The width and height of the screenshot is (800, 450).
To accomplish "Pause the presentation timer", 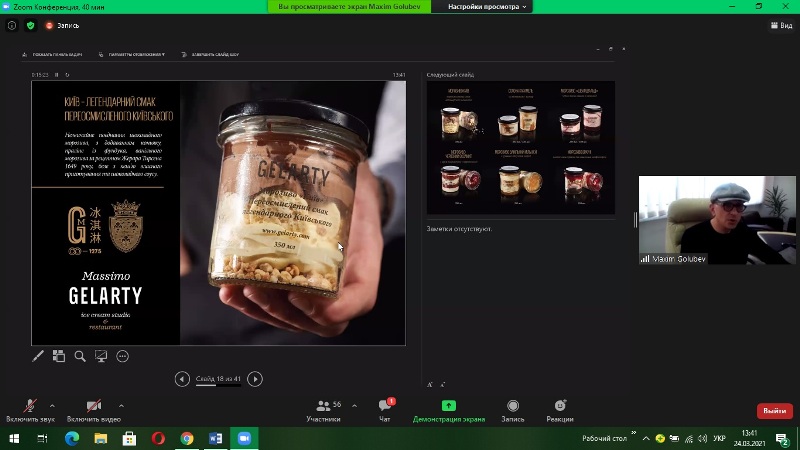I will [57, 75].
